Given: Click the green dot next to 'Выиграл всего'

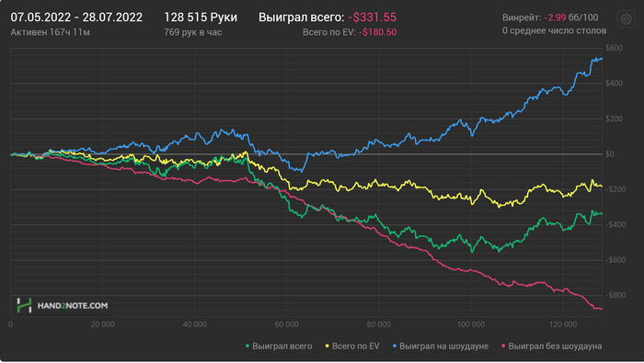Looking at the screenshot, I should click(247, 346).
